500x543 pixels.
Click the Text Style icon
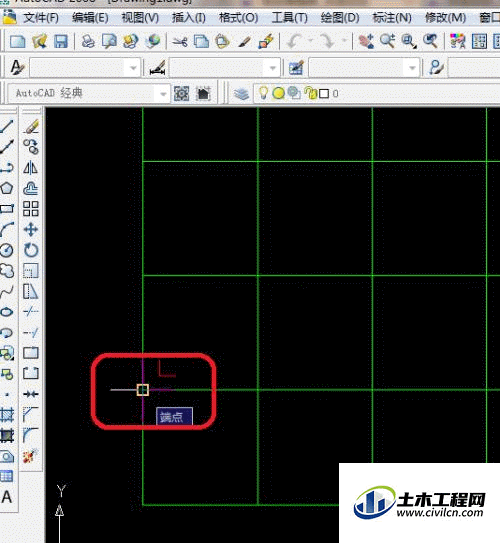coord(17,67)
